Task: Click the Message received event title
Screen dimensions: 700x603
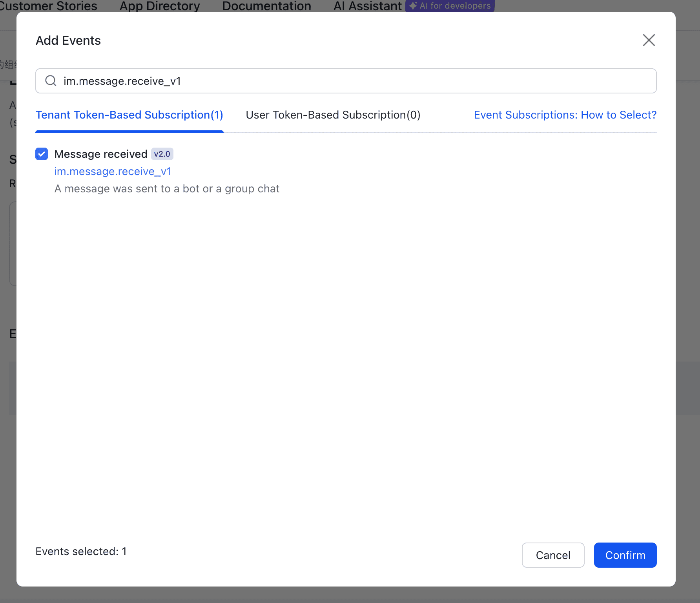Action: tap(101, 154)
